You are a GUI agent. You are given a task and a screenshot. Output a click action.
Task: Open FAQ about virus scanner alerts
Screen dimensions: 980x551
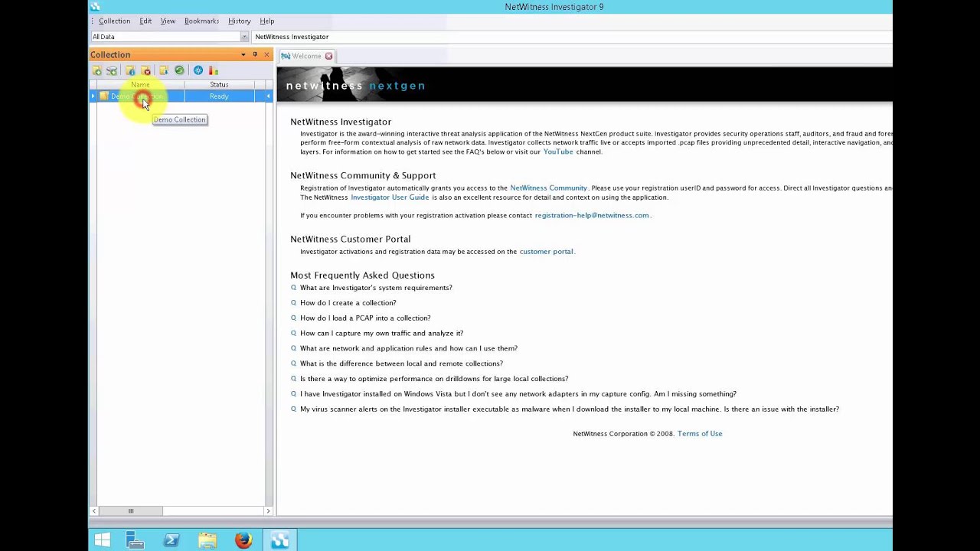pos(570,409)
